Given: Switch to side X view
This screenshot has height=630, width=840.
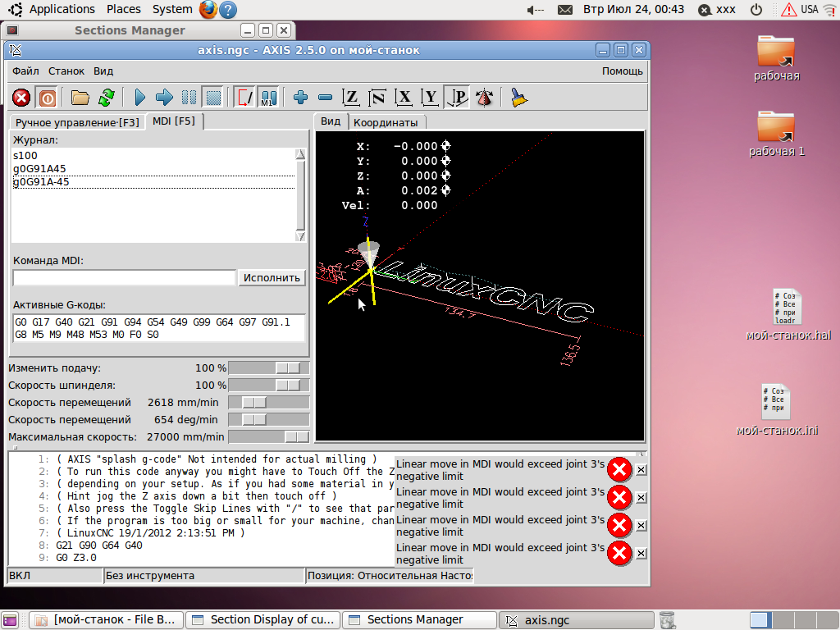Looking at the screenshot, I should click(x=404, y=98).
